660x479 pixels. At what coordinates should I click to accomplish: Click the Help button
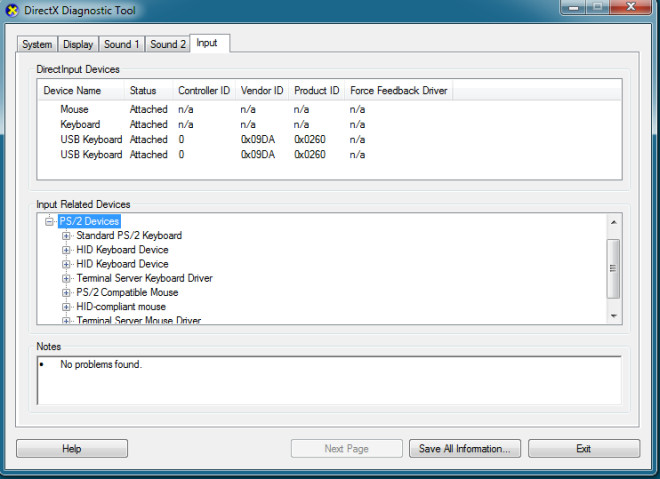[x=72, y=449]
